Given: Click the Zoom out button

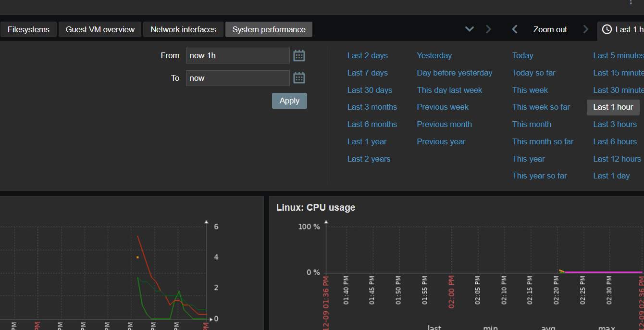Looking at the screenshot, I should click(x=550, y=29).
